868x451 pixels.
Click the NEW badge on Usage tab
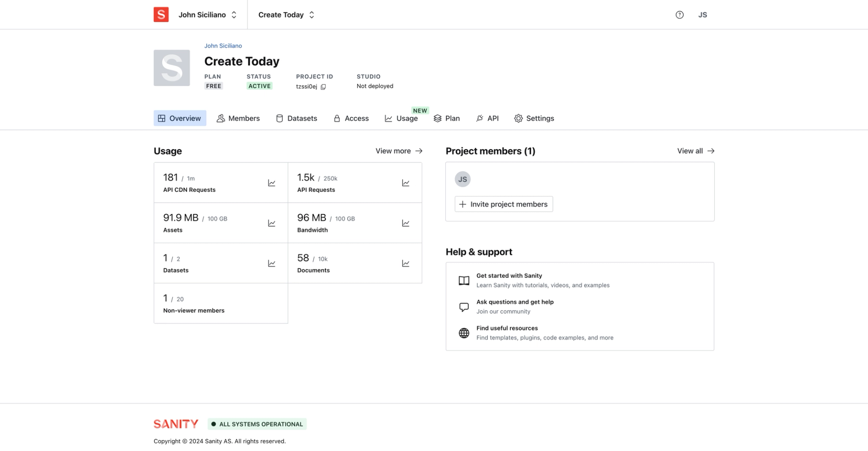coord(420,110)
